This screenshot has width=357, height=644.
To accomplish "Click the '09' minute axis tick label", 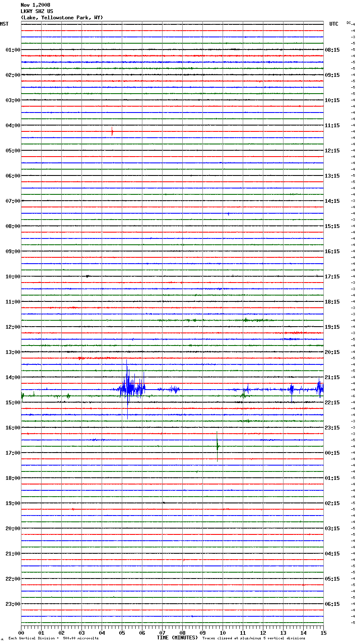I will click(203, 633).
